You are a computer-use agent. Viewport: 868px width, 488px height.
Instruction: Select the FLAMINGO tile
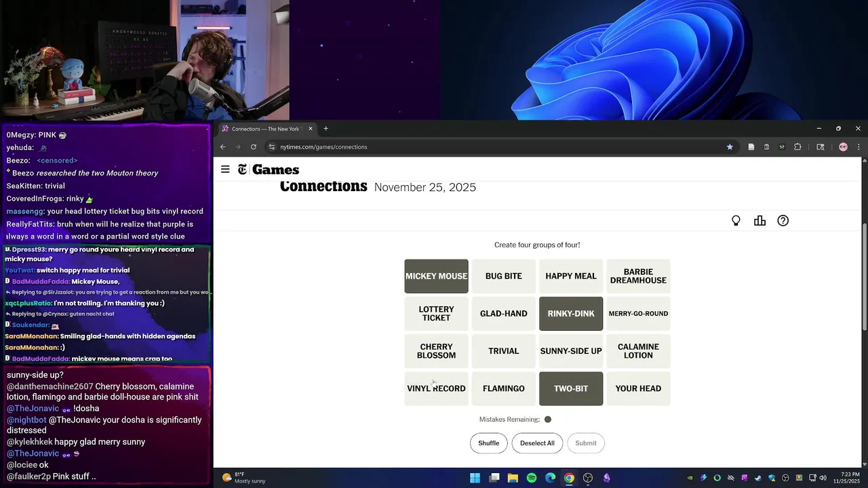pos(504,388)
